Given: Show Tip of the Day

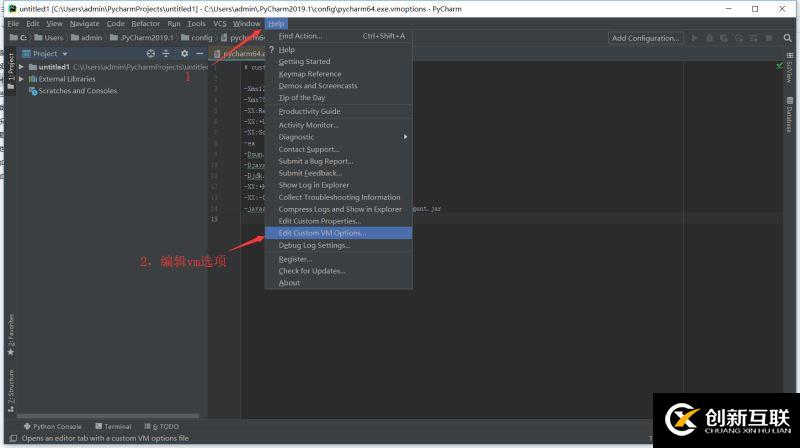Looking at the screenshot, I should 338,97.
